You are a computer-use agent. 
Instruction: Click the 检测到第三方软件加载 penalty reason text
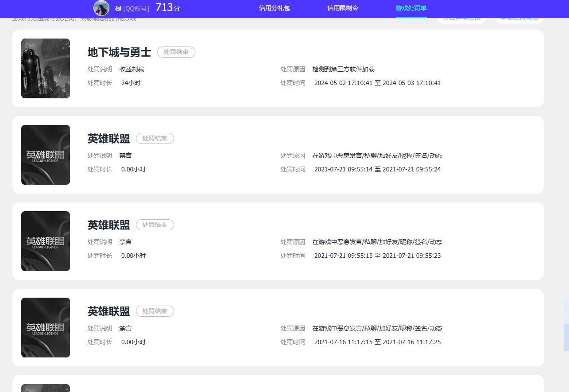[343, 69]
